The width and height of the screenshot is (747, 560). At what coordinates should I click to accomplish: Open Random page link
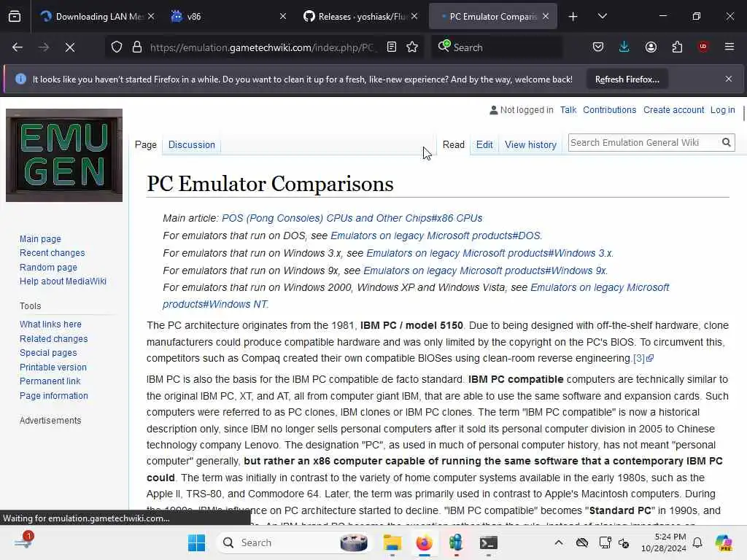(x=48, y=268)
